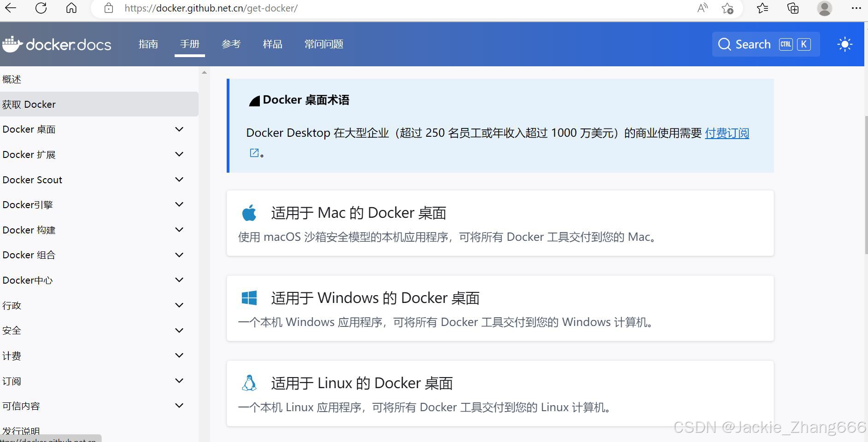Screen dimensions: 868x442
Task: Click Docker 构建 sidebar label
Action: (29, 230)
